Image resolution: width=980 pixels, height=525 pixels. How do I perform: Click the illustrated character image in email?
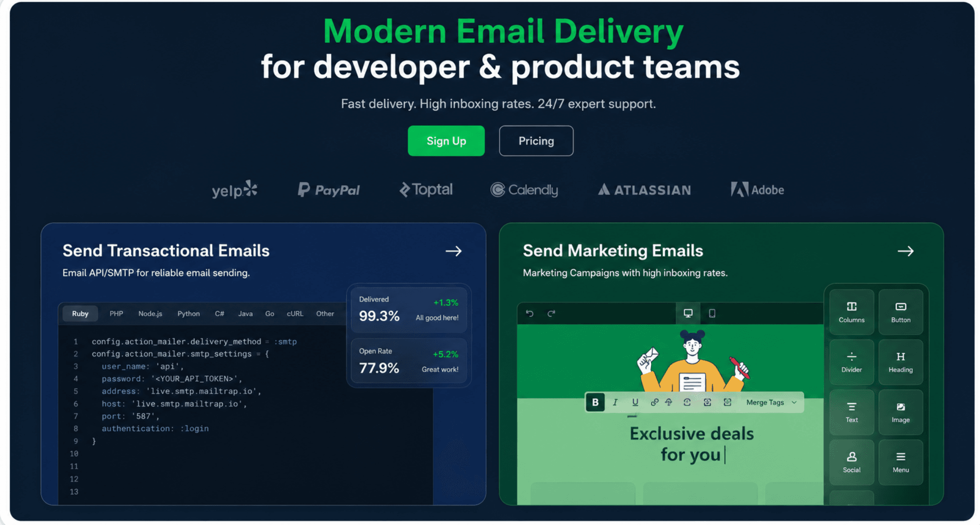tap(692, 362)
